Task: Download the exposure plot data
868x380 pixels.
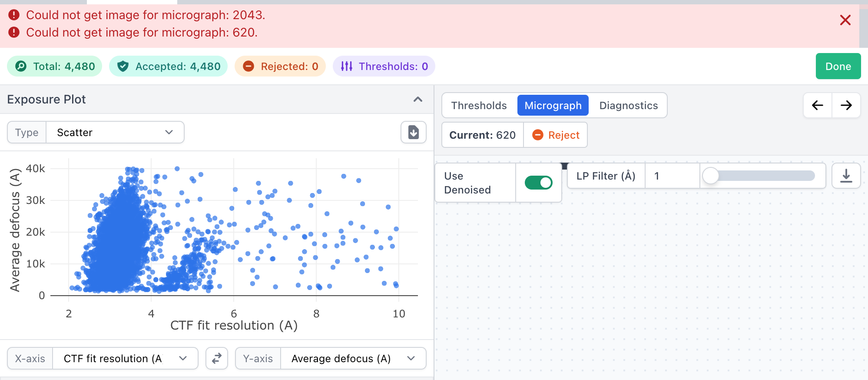Action: tap(414, 132)
